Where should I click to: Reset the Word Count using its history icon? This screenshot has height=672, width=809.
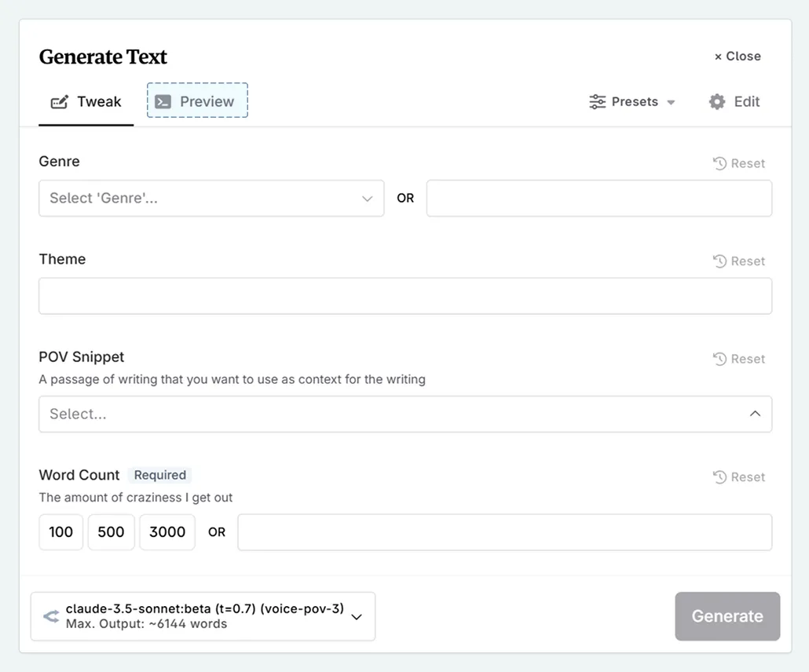coord(720,477)
